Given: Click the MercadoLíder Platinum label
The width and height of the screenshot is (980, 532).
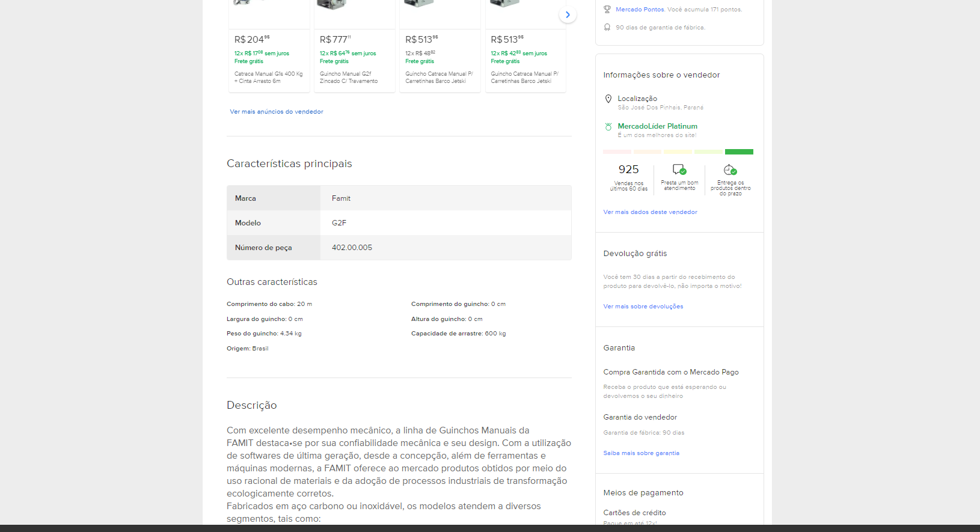Looking at the screenshot, I should 657,126.
